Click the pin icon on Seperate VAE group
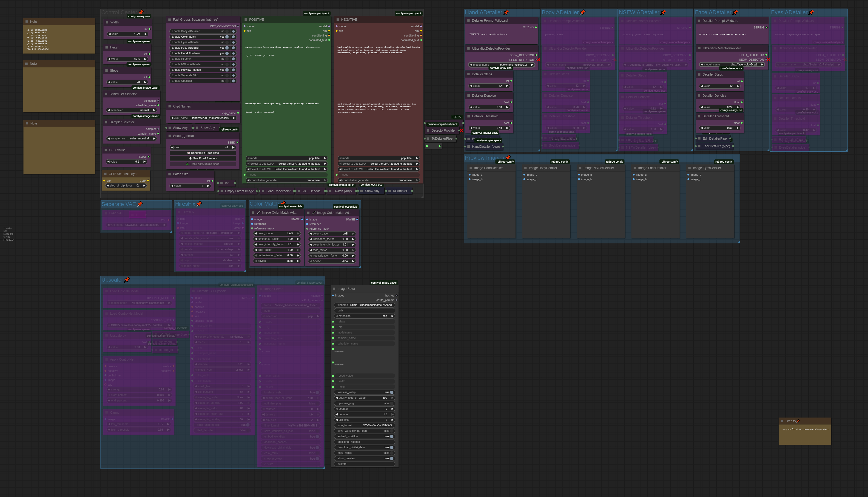The height and width of the screenshot is (497, 868). [140, 204]
